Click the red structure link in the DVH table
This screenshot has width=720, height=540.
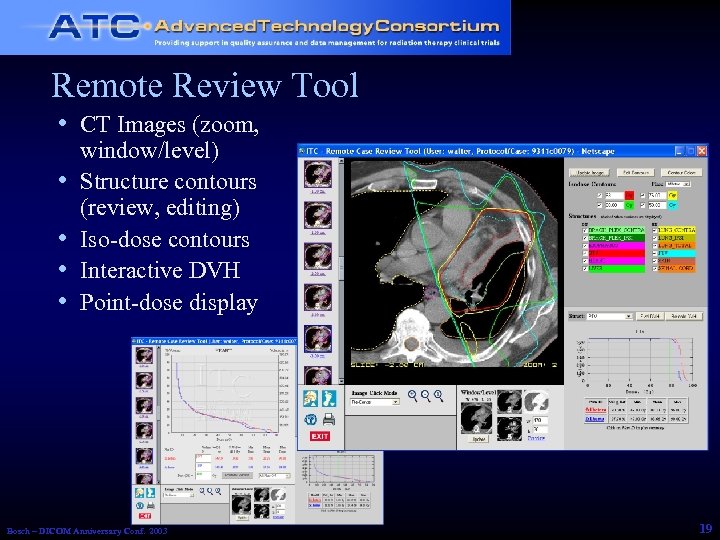(x=595, y=410)
